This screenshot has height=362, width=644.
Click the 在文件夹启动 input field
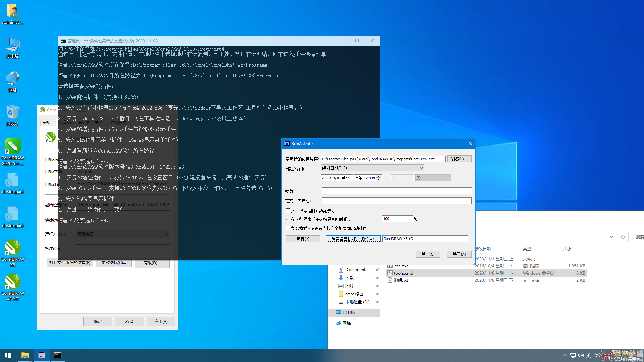396,201
